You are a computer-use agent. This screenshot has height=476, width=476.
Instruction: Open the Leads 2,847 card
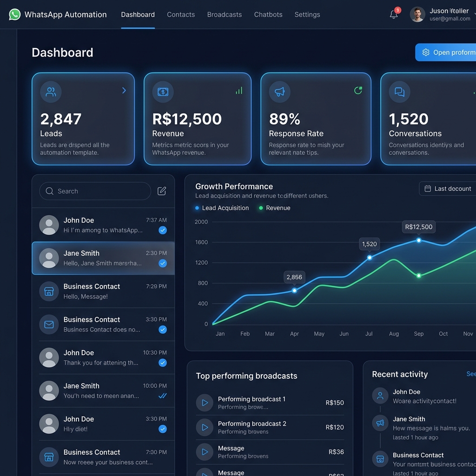tap(83, 119)
